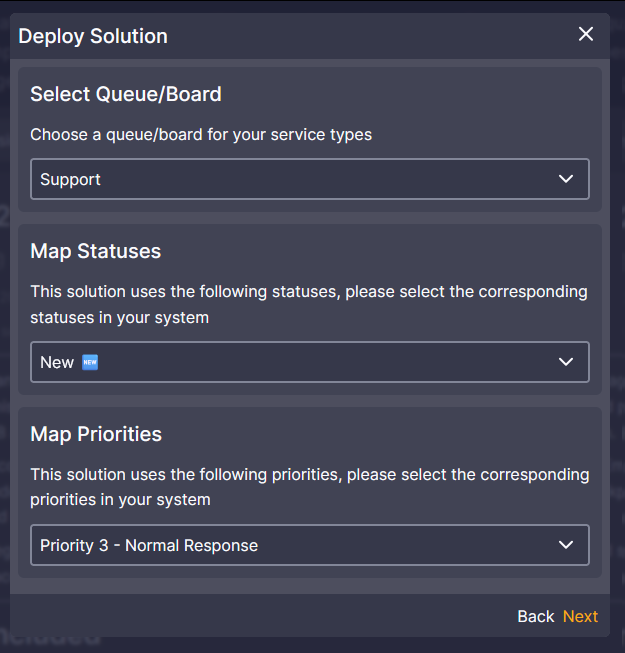Click the 'Choose a queue/board' description text

[x=201, y=134]
